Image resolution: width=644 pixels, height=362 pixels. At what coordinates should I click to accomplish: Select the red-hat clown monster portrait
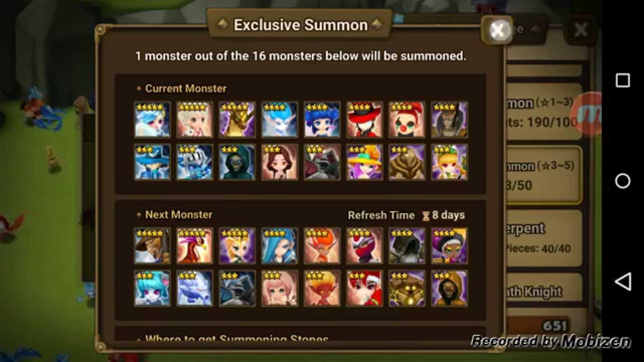tap(407, 120)
